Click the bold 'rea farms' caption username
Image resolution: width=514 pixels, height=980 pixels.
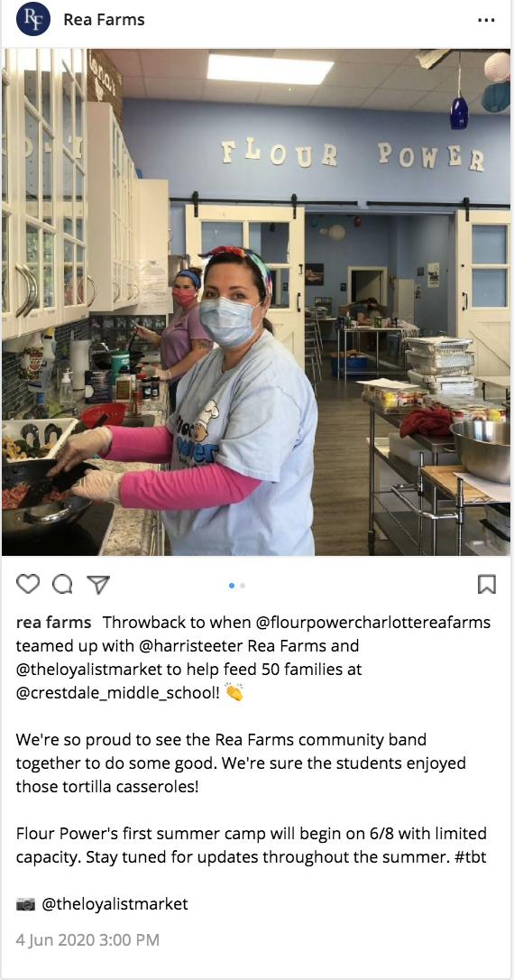click(x=54, y=623)
